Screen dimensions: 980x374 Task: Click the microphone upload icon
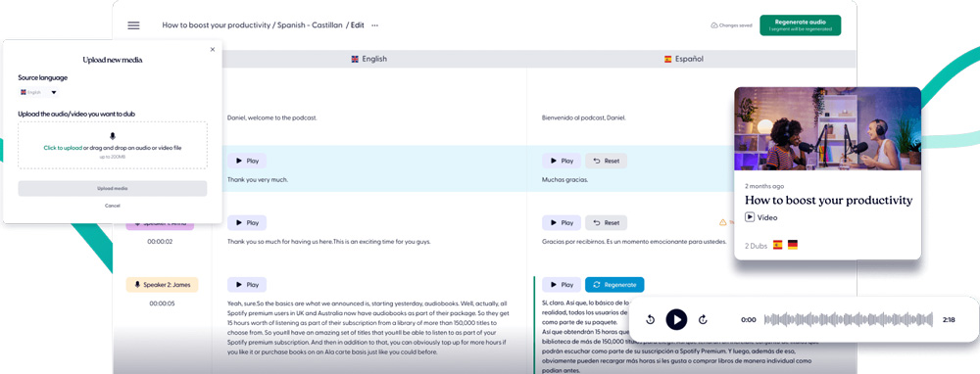click(x=113, y=135)
